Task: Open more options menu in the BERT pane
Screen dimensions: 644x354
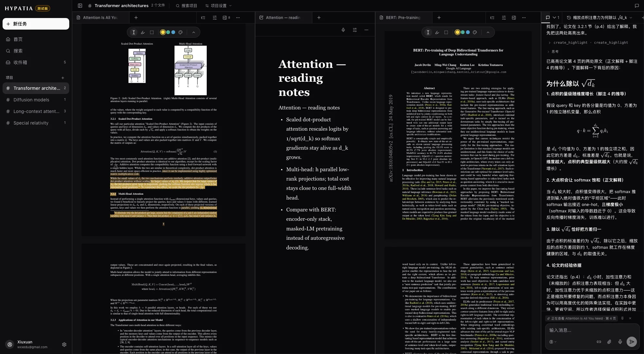Action: [x=524, y=18]
